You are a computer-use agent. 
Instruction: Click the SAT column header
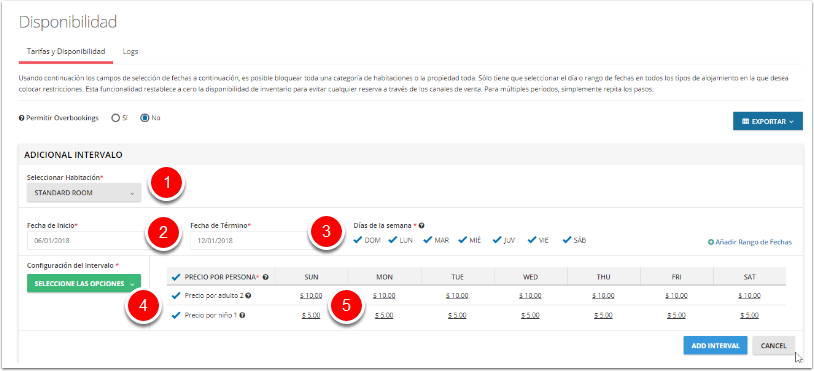click(x=749, y=277)
